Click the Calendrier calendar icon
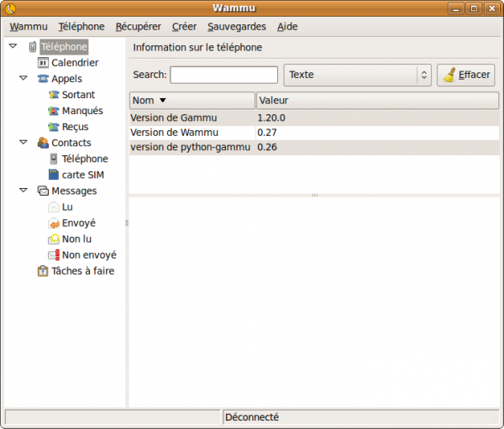 point(43,63)
